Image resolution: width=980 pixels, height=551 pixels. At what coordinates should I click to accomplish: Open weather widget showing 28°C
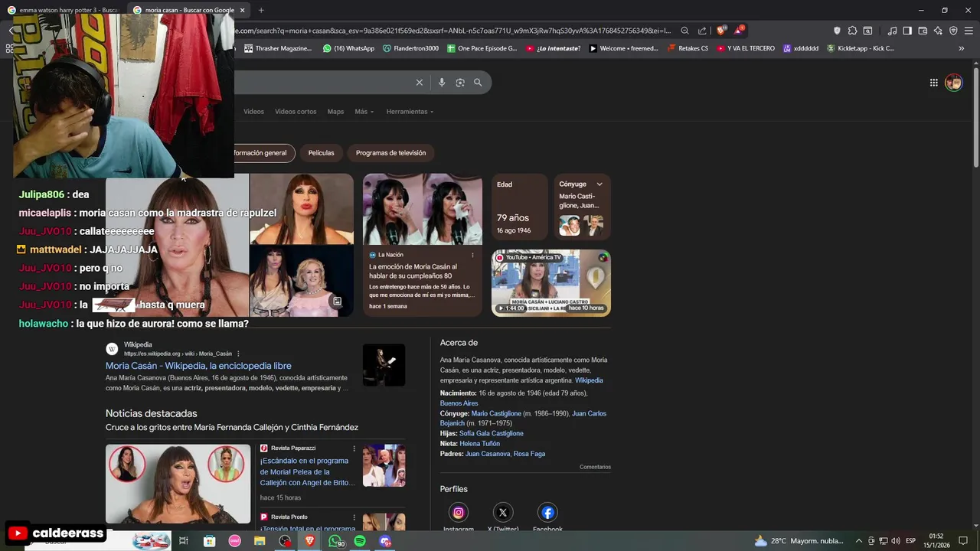coord(799,541)
